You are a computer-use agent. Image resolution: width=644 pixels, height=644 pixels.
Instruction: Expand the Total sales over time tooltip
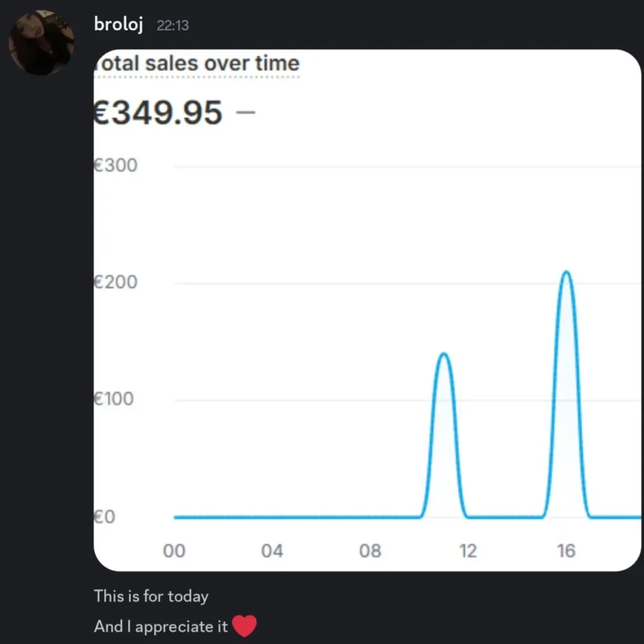pos(196,63)
